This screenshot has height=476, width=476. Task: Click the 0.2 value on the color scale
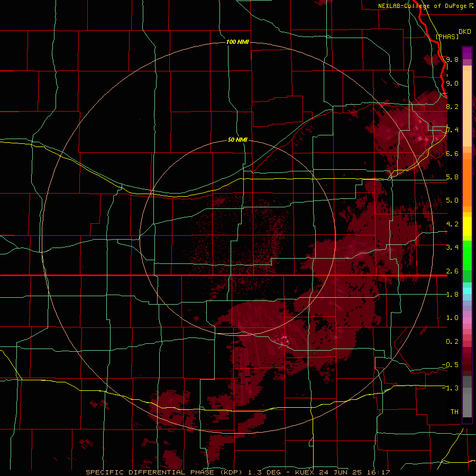pos(452,342)
